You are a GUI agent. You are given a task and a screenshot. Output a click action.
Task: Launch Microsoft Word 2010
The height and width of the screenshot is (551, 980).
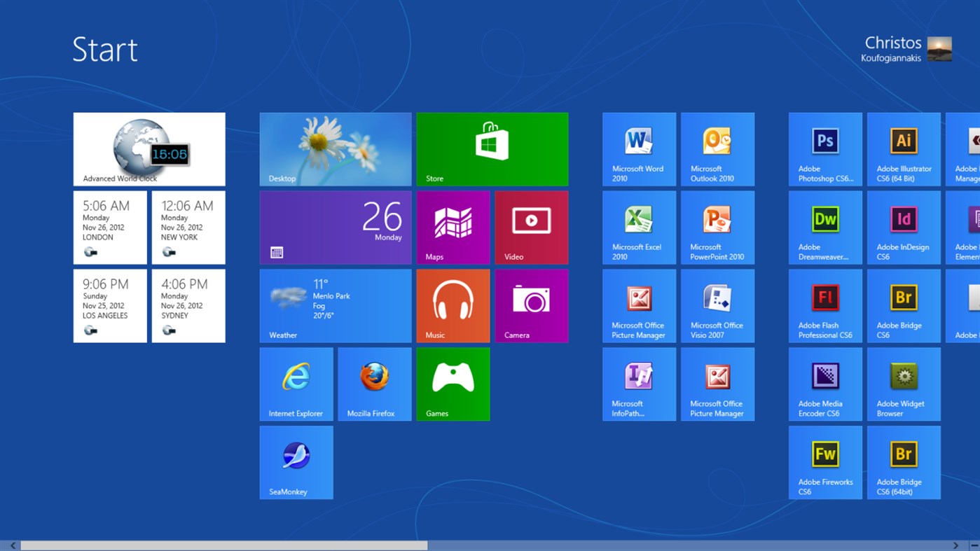click(x=638, y=148)
